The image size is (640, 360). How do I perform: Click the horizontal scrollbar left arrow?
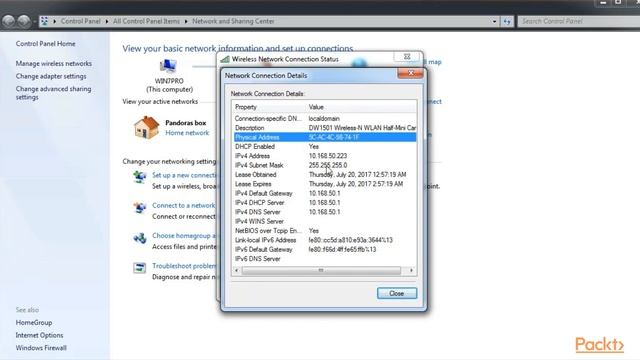click(237, 270)
